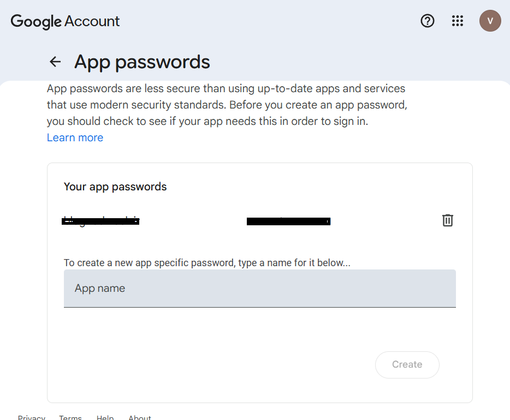This screenshot has height=420, width=510.
Task: Click the Google Account logo
Action: coord(65,21)
